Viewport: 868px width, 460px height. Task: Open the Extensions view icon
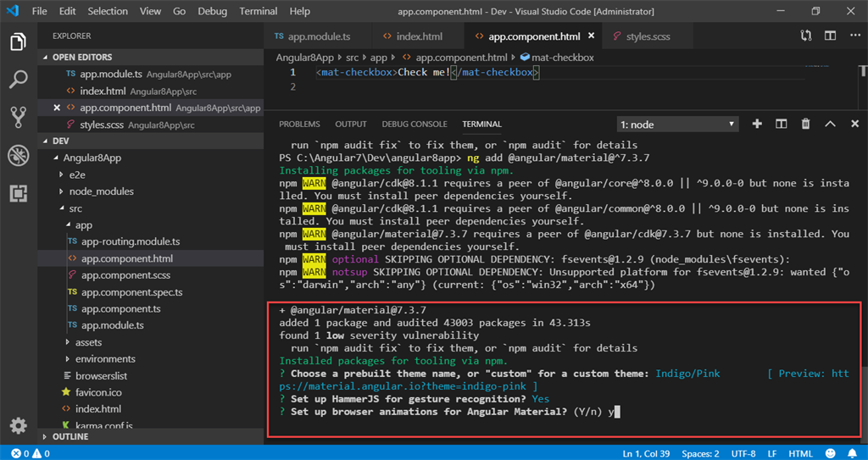(x=18, y=194)
